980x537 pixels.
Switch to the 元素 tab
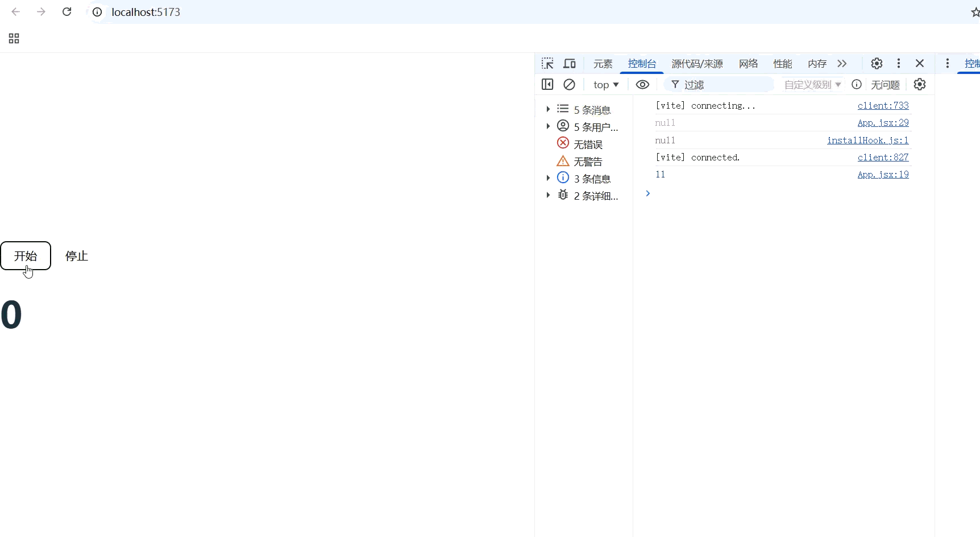coord(603,64)
